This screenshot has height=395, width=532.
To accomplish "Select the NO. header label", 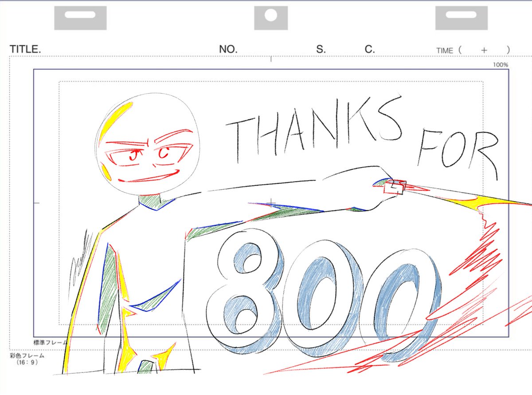I will (227, 49).
